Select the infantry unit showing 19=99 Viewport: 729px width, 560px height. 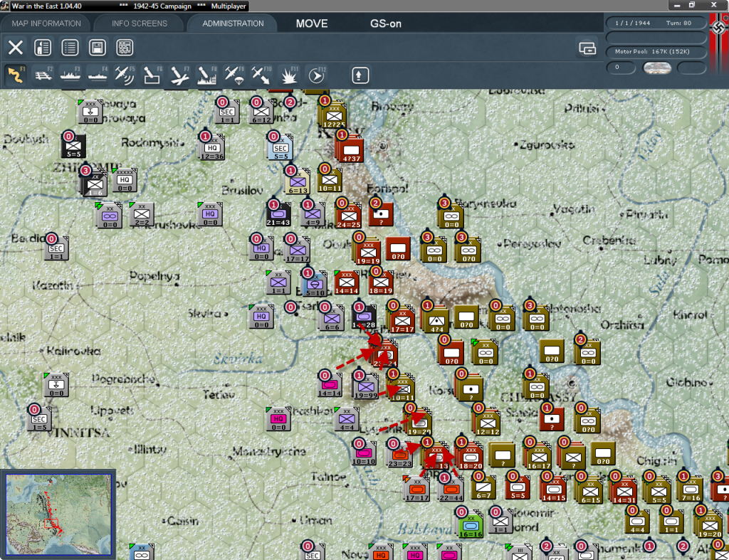tap(366, 386)
